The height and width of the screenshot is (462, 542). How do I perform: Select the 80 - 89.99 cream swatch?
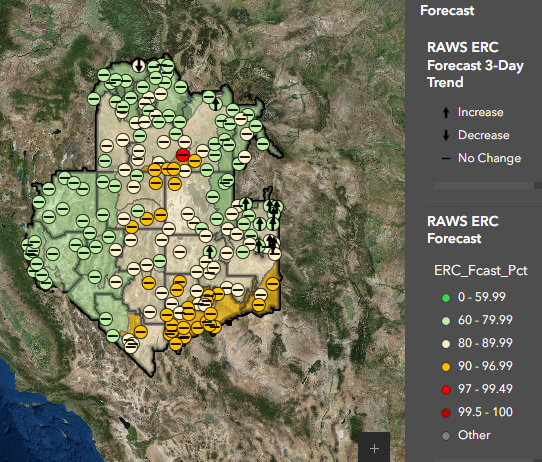tap(446, 344)
